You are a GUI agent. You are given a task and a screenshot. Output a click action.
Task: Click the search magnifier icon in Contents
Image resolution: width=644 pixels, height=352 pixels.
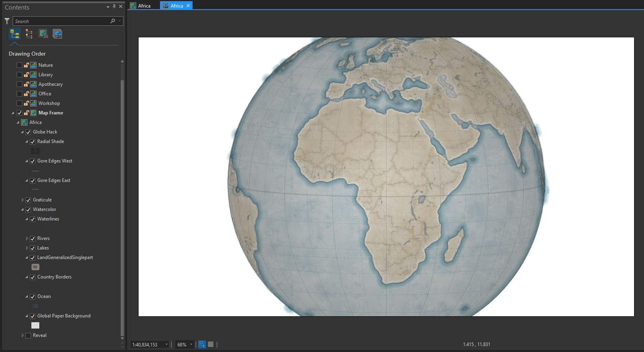(113, 21)
